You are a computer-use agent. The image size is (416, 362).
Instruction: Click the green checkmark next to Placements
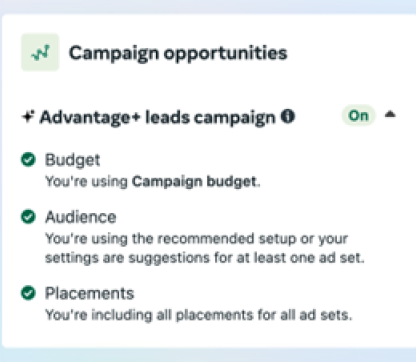[x=28, y=293]
